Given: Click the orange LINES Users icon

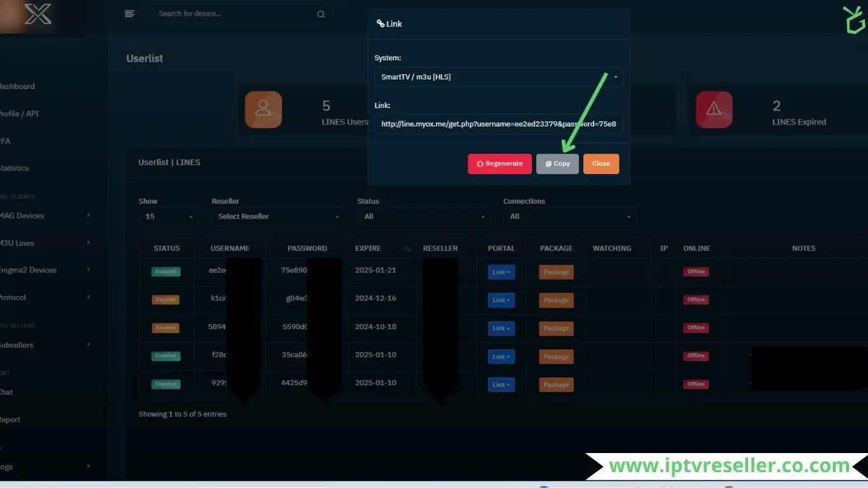Looking at the screenshot, I should coord(263,110).
